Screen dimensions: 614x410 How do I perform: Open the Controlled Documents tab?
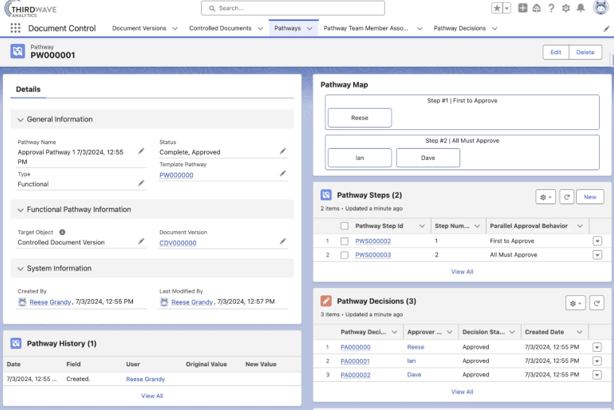tap(220, 28)
